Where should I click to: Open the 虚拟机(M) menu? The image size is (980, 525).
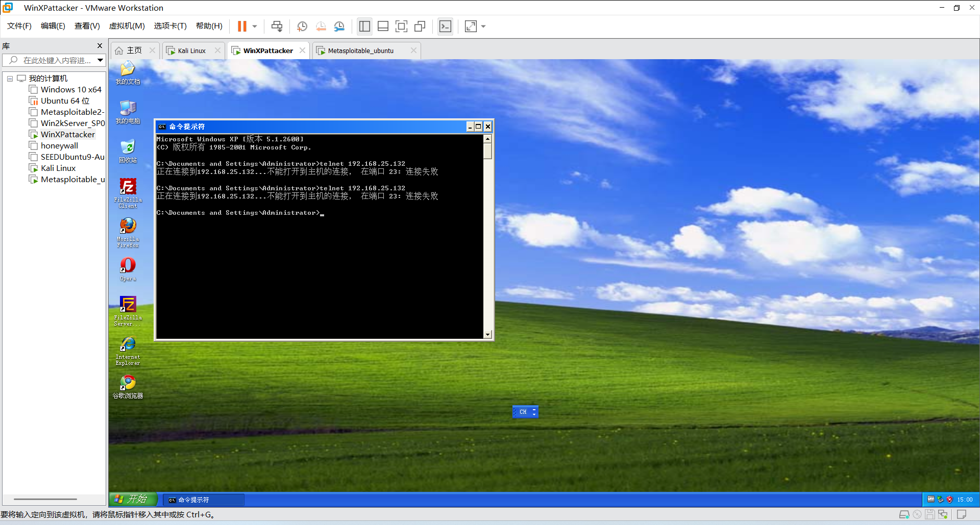tap(127, 26)
